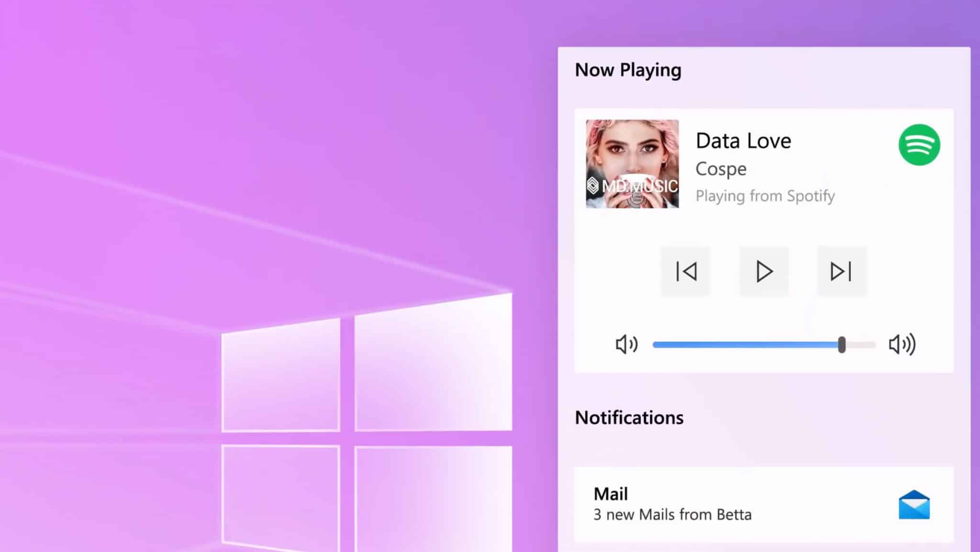Click the right volume-up speaker icon
This screenshot has width=980, height=552.
coord(902,344)
